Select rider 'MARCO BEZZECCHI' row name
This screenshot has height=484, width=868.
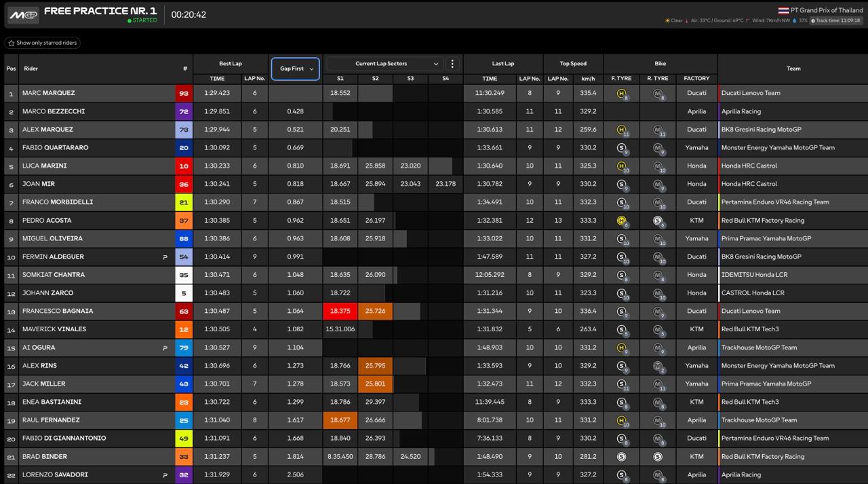[54, 111]
